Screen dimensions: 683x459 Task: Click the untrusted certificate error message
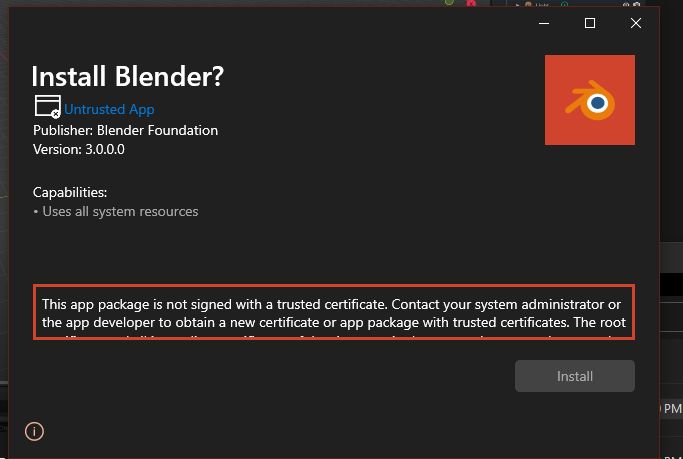click(x=334, y=312)
